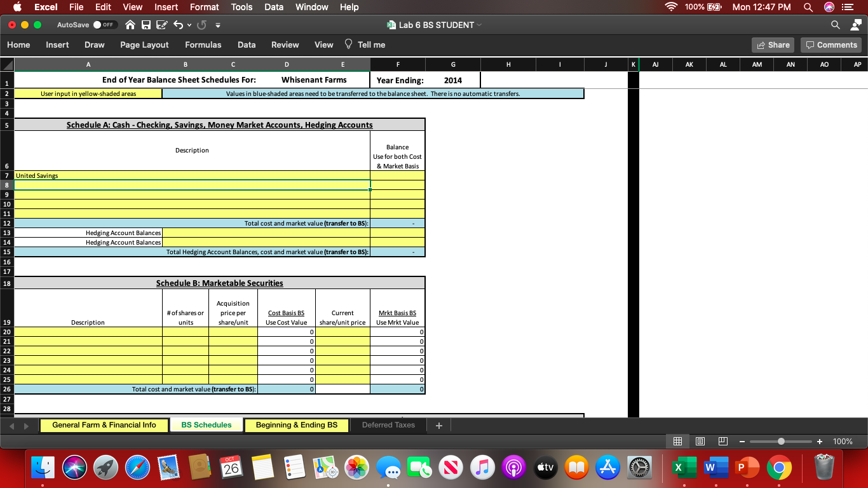Click the Cost Basis BS header cell
The width and height of the screenshot is (868, 488).
[286, 308]
